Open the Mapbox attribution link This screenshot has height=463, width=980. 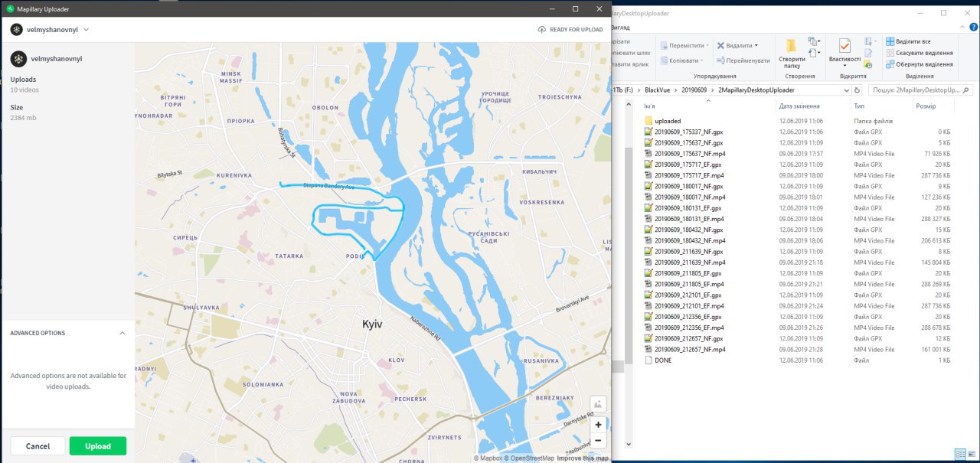coord(488,458)
